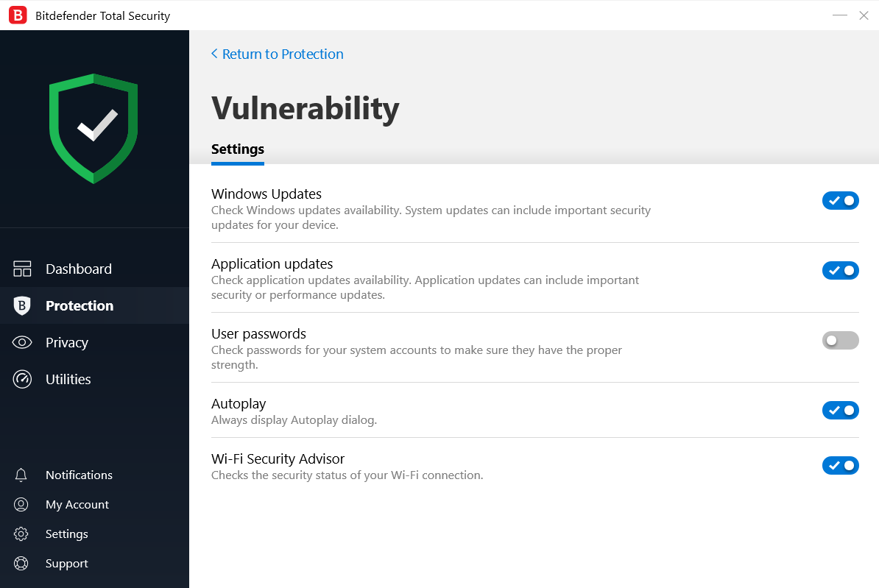The height and width of the screenshot is (588, 879).
Task: Click the Settings gear icon
Action: coord(21,534)
